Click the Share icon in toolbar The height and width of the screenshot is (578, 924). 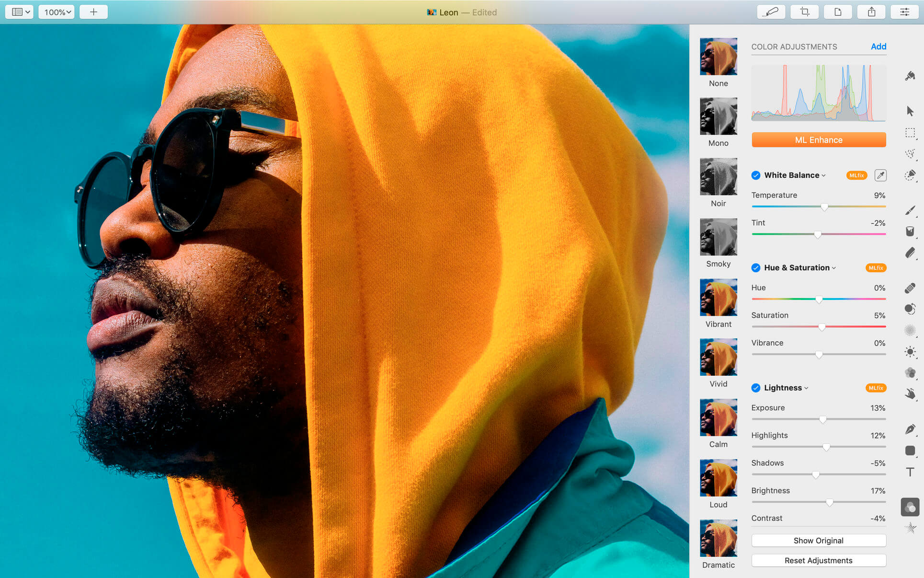tap(871, 12)
